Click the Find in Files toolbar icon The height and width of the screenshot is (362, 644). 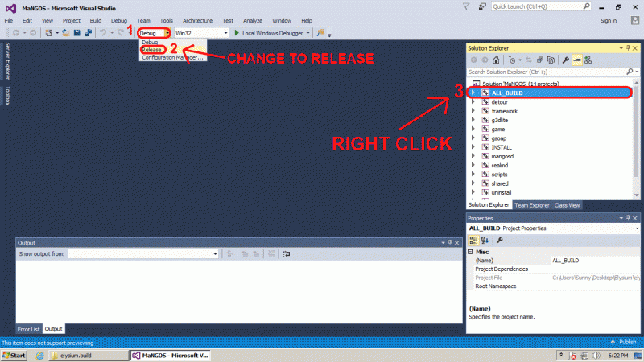click(320, 33)
